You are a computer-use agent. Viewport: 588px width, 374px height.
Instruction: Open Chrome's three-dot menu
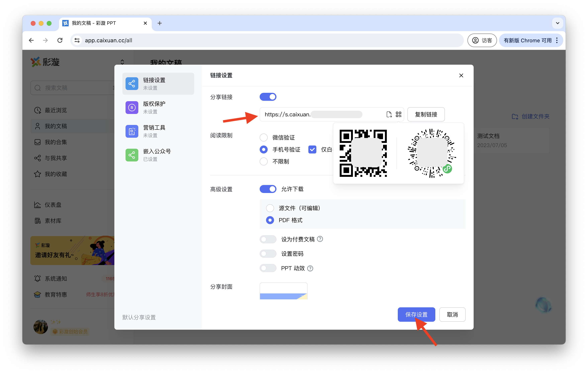[557, 40]
